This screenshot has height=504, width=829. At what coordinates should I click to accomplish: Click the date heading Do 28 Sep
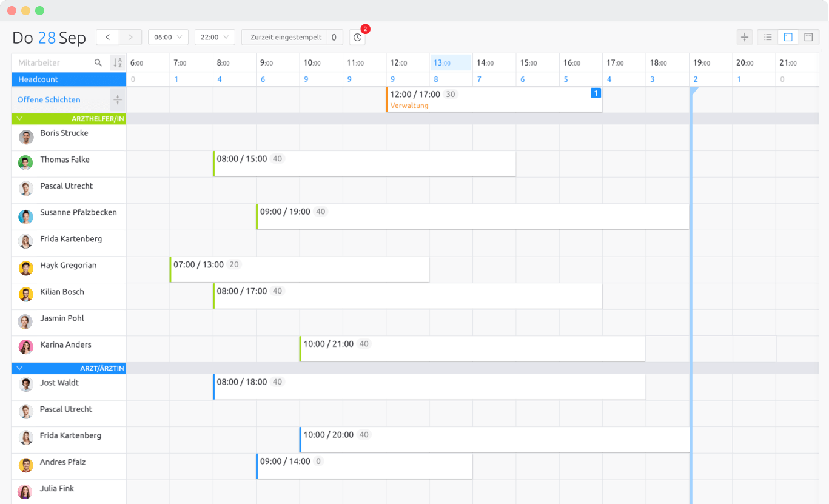(49, 38)
